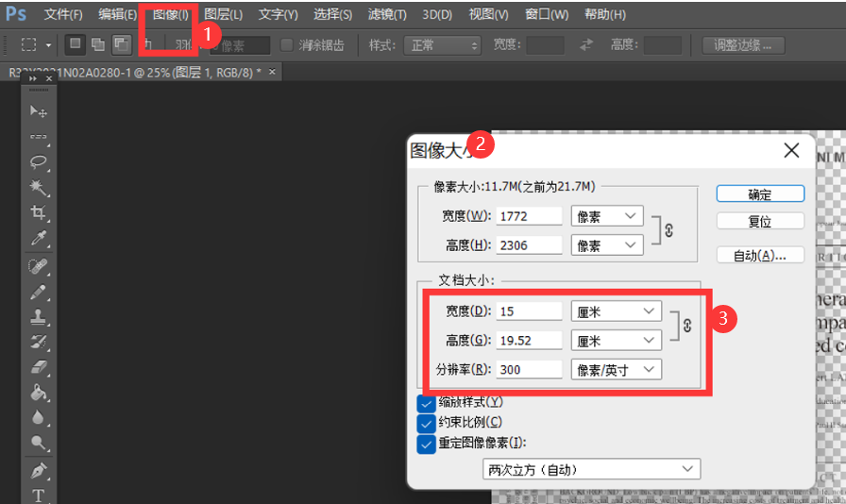The height and width of the screenshot is (504, 846).
Task: Select the Lasso tool
Action: (39, 162)
